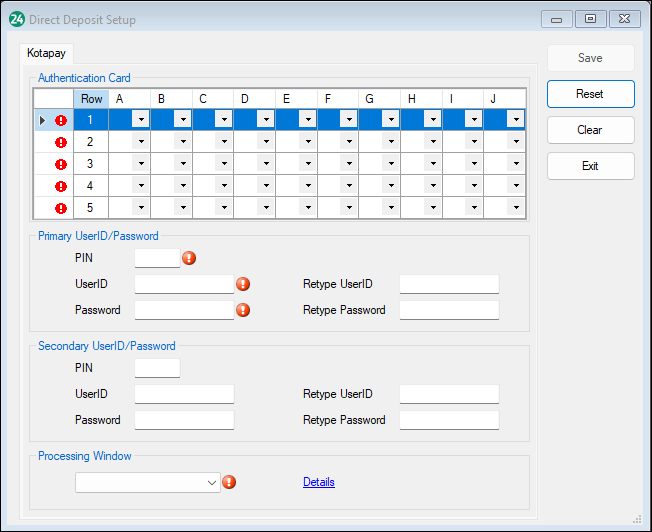Expand column A dropdown in row 1

140,120
